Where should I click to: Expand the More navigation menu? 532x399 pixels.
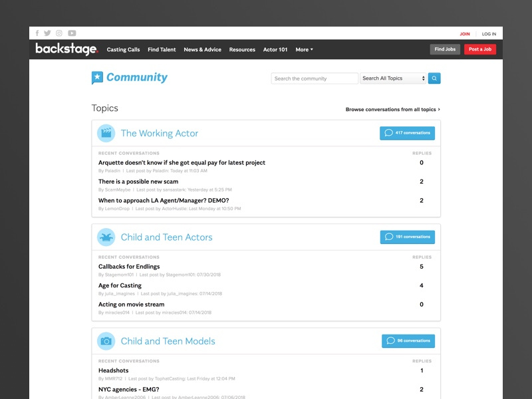tap(304, 49)
